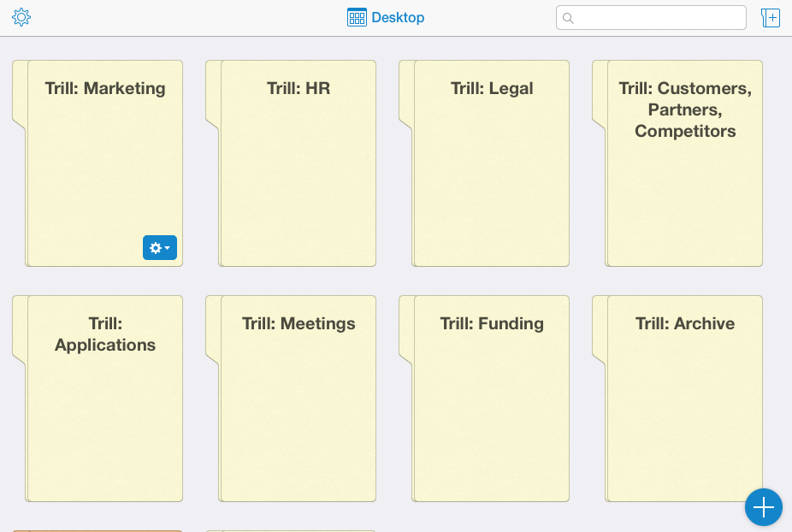Focus the search input field
792x532 pixels.
pyautogui.click(x=651, y=18)
